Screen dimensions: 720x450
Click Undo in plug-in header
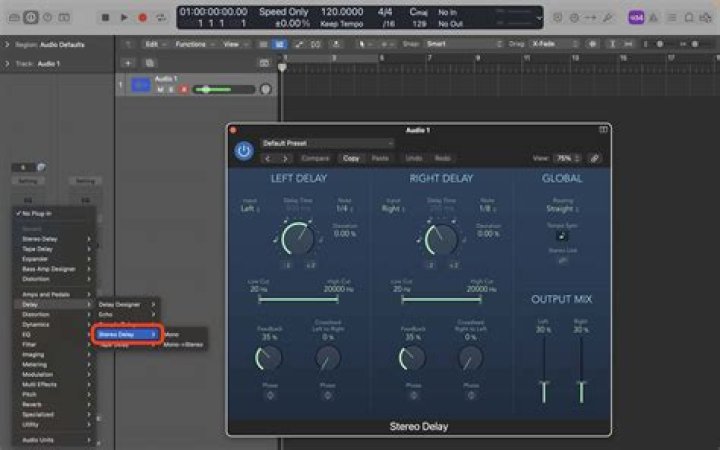click(414, 158)
